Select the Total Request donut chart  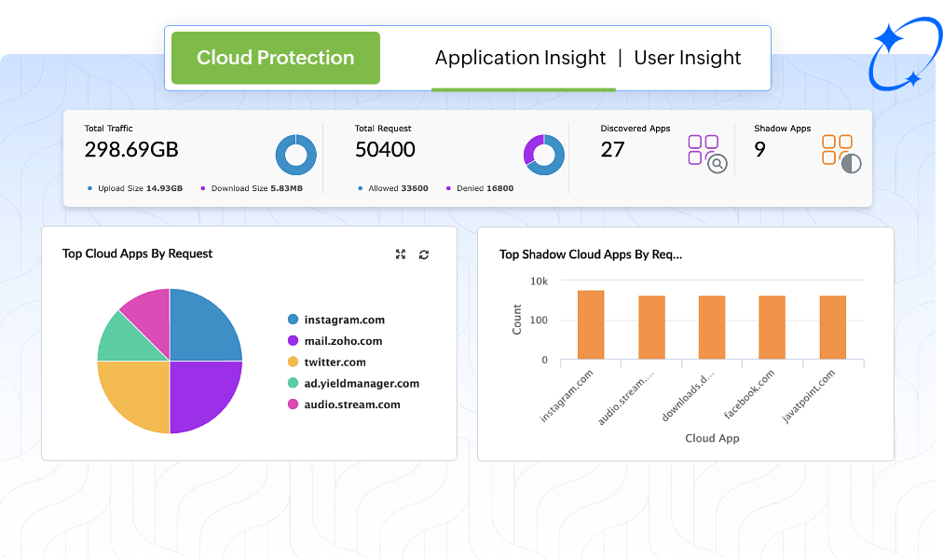542,155
